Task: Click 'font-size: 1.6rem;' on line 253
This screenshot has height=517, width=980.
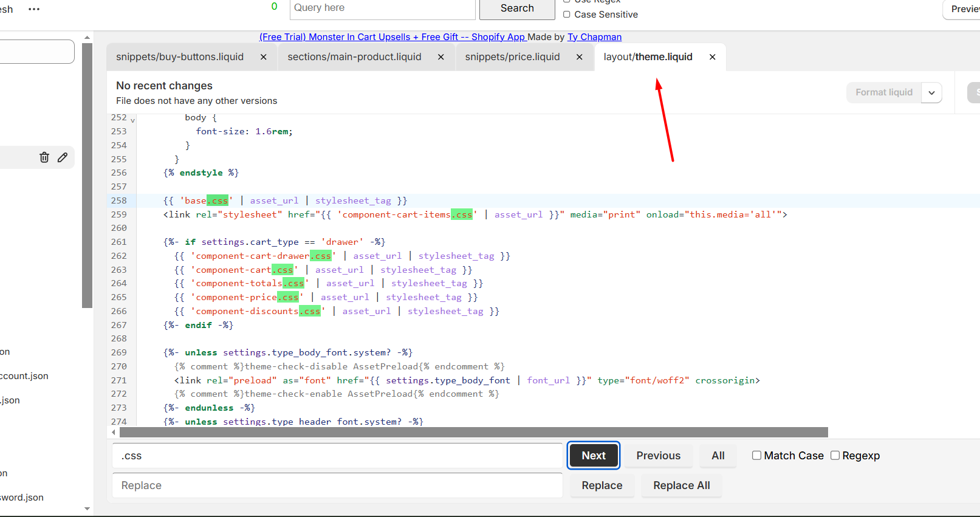Action: point(244,131)
